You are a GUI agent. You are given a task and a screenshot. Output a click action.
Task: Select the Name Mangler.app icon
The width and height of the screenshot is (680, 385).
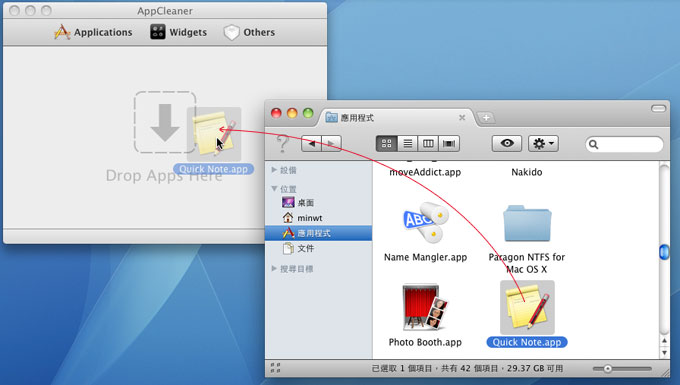(x=425, y=222)
